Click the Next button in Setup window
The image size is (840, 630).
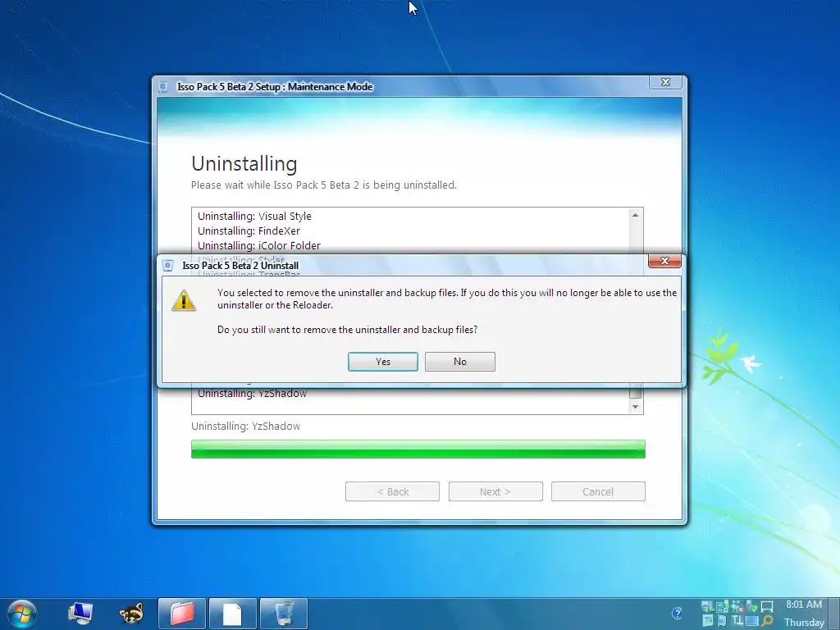pos(495,491)
